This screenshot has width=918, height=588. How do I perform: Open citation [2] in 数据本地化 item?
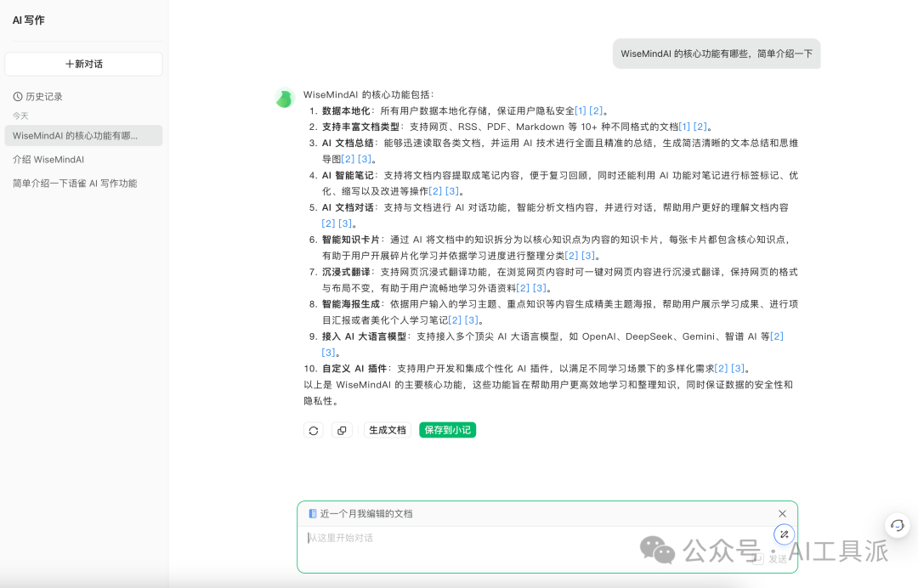[596, 110]
